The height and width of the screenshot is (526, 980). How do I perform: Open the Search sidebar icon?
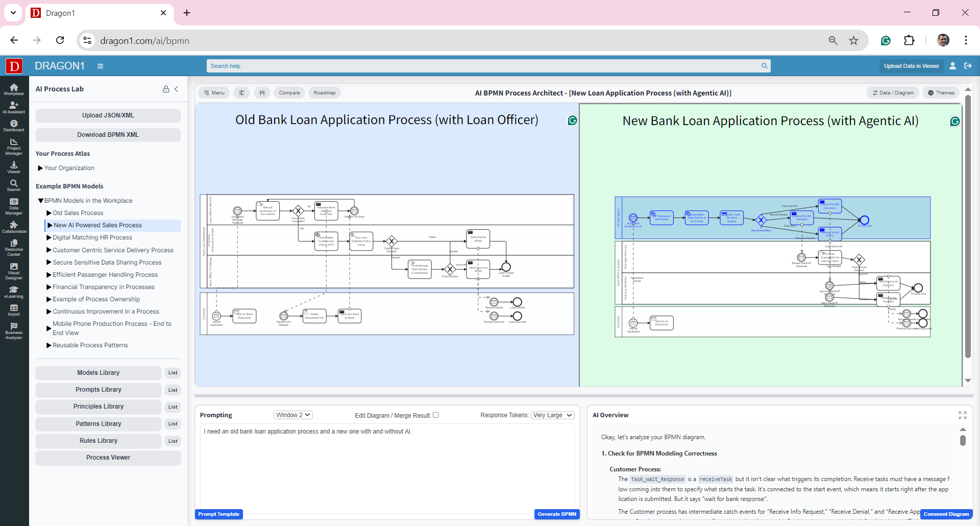pyautogui.click(x=14, y=185)
